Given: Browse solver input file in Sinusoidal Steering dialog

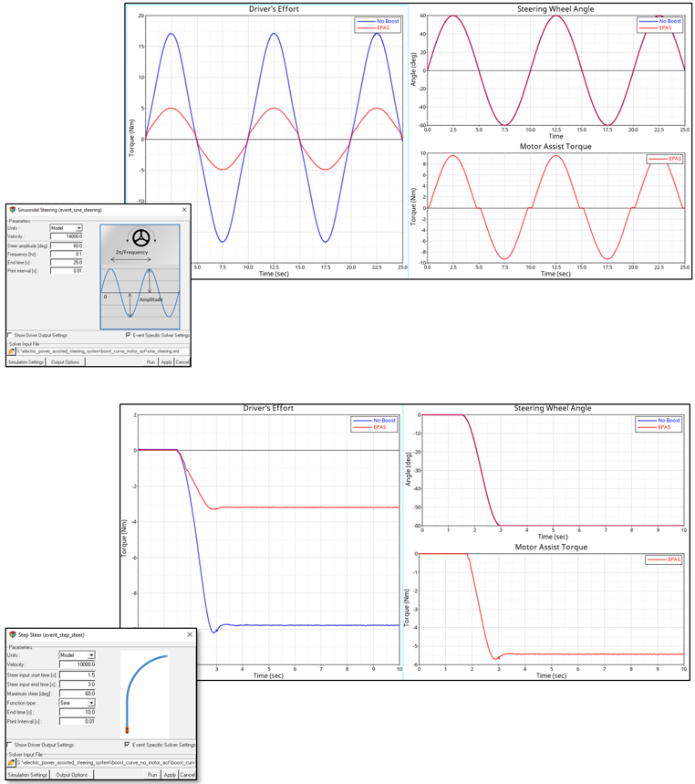Looking at the screenshot, I should coord(12,351).
